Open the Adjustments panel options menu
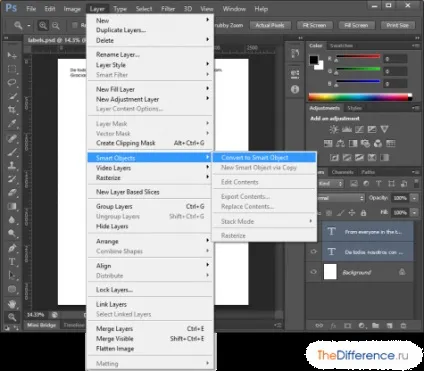This screenshot has height=371, width=424. (415, 108)
